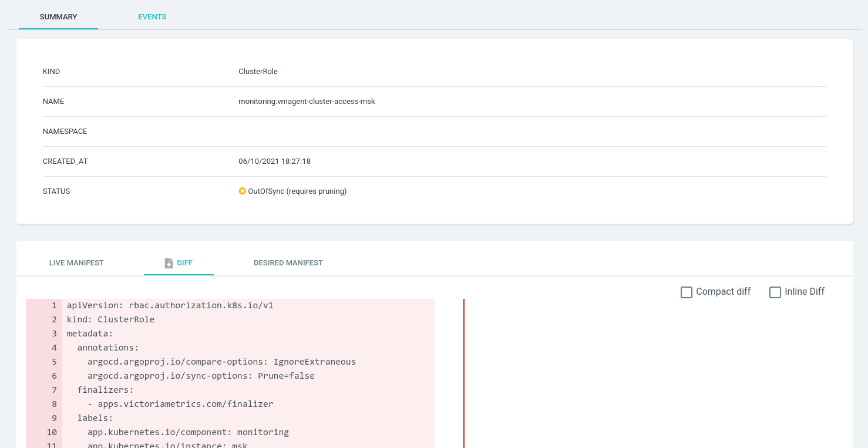The width and height of the screenshot is (868, 448).
Task: Click the DIFF document icon
Action: click(x=169, y=262)
